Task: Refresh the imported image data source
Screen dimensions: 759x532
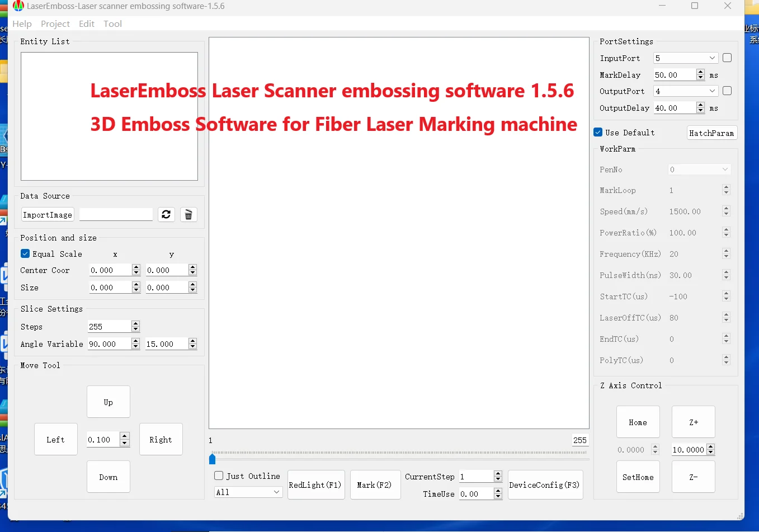Action: coord(166,214)
